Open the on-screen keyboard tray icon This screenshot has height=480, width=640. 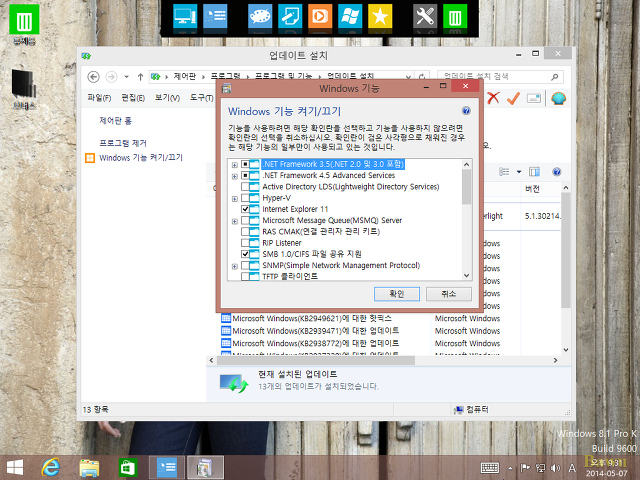pyautogui.click(x=490, y=468)
